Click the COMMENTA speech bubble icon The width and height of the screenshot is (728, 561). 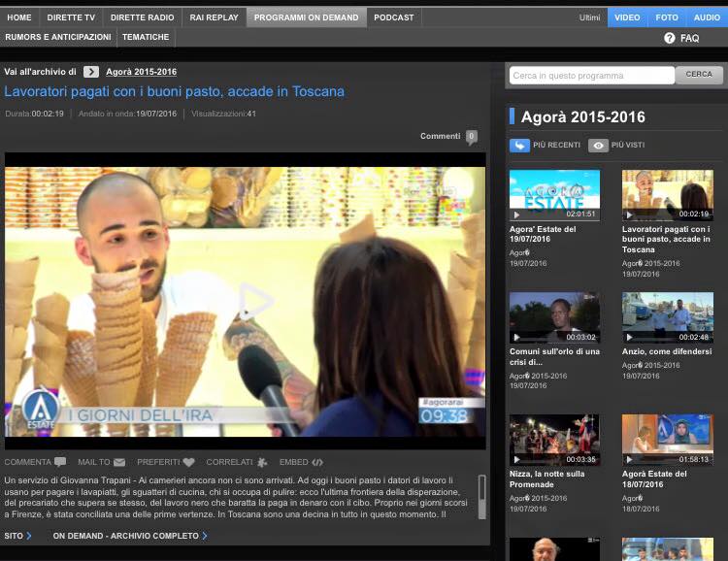coord(60,462)
